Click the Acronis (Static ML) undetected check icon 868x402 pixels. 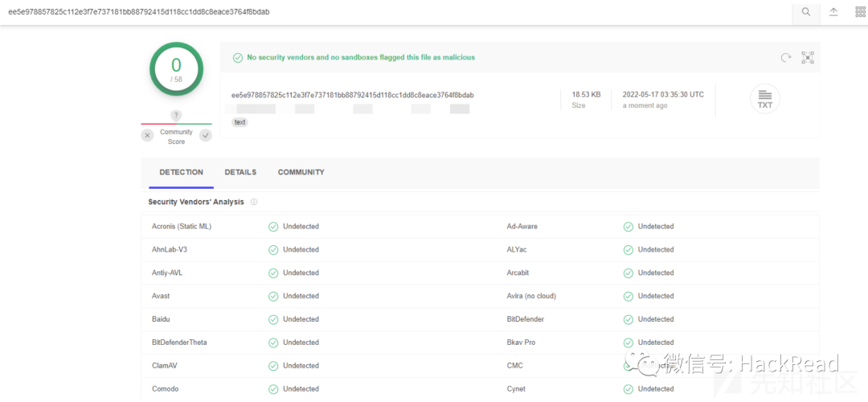tap(273, 227)
